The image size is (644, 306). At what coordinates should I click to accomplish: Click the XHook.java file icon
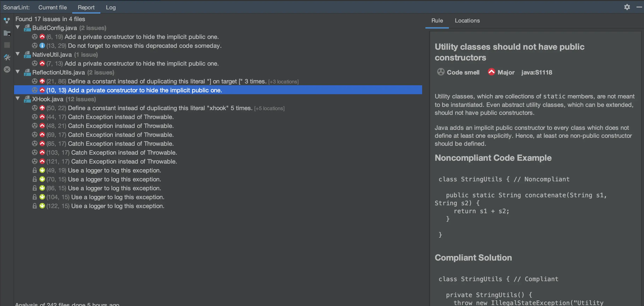[x=27, y=99]
